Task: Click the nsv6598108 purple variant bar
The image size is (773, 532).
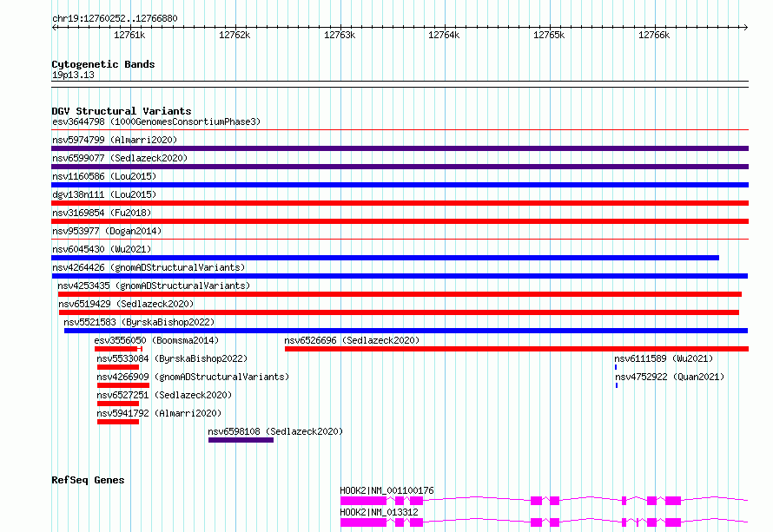Action: (x=241, y=440)
